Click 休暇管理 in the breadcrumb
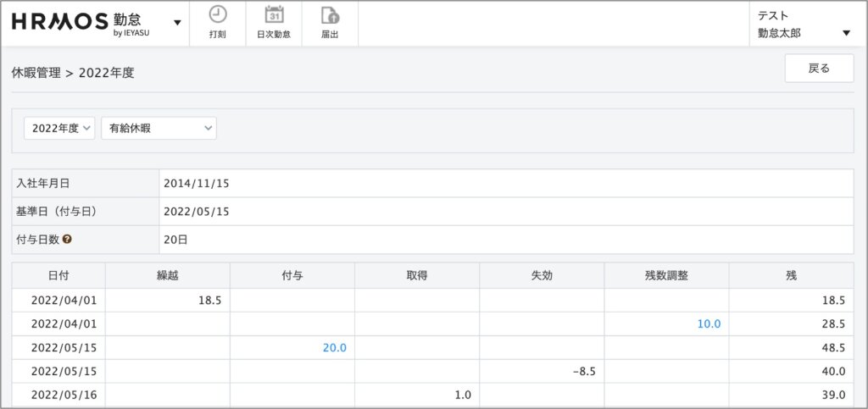Screen dimensions: 868x409 click(x=36, y=73)
